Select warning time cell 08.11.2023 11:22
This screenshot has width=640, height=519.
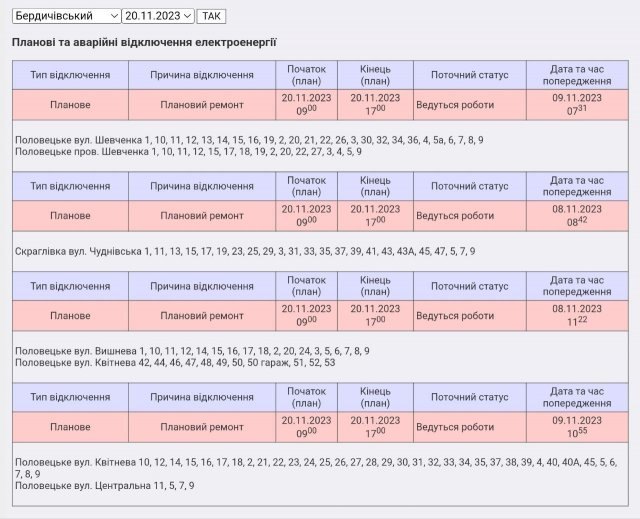click(577, 316)
